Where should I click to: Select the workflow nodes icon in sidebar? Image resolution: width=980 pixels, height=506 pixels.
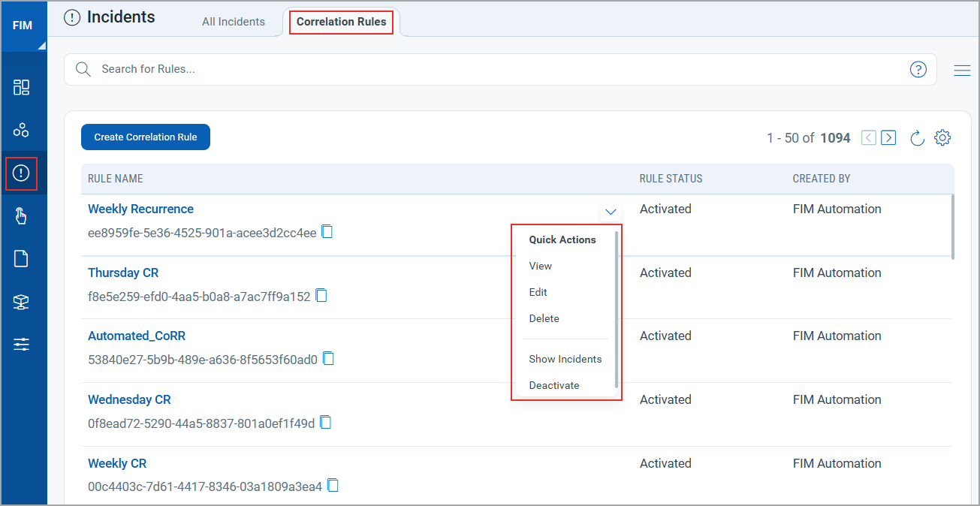pyautogui.click(x=21, y=129)
